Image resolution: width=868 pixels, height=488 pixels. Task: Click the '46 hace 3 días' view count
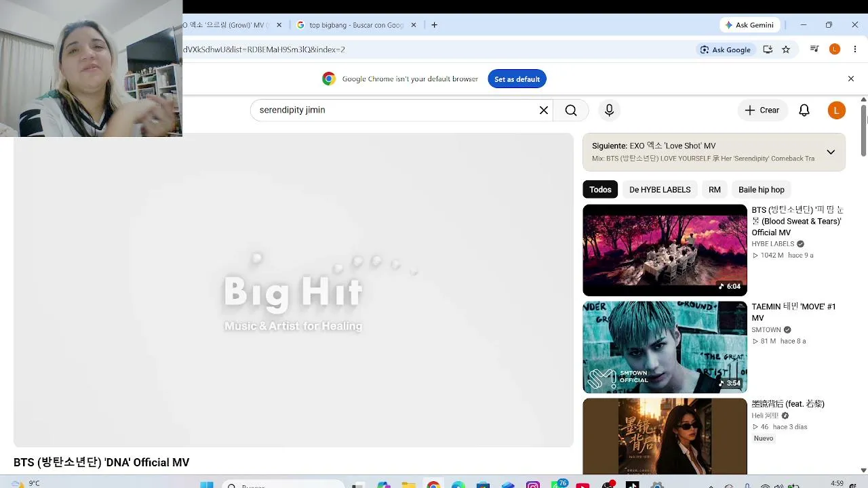(x=780, y=427)
